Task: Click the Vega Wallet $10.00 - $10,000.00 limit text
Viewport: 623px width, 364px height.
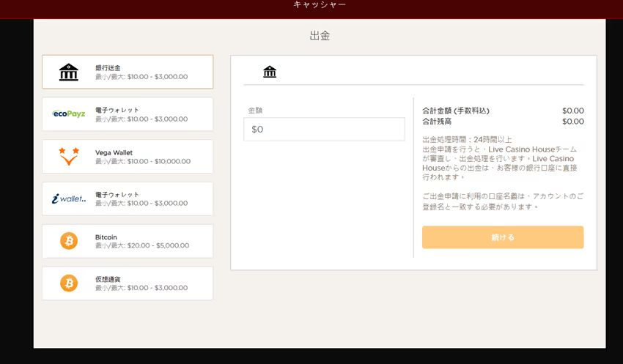Action: click(143, 161)
